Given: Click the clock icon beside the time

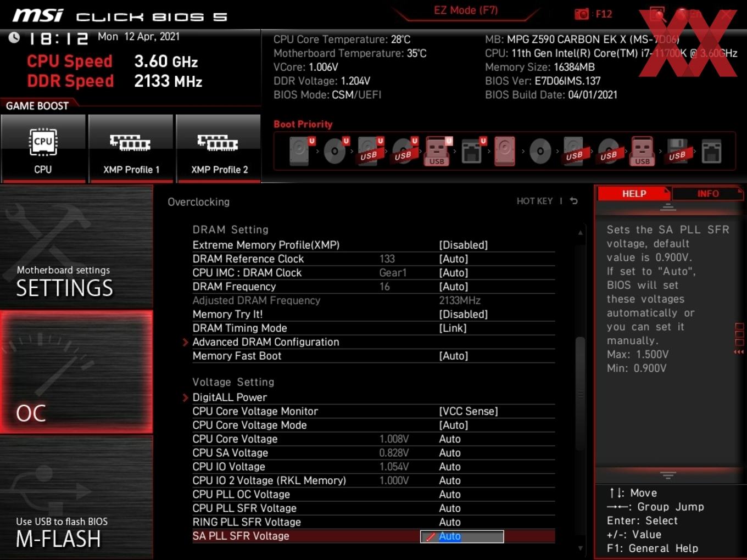Looking at the screenshot, I should tap(14, 37).
